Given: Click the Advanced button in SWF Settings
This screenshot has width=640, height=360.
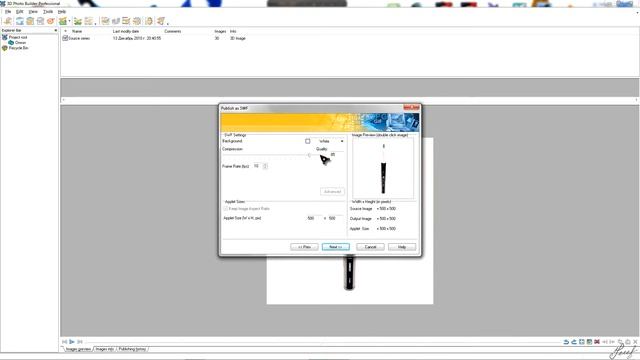Looking at the screenshot, I should [x=332, y=191].
